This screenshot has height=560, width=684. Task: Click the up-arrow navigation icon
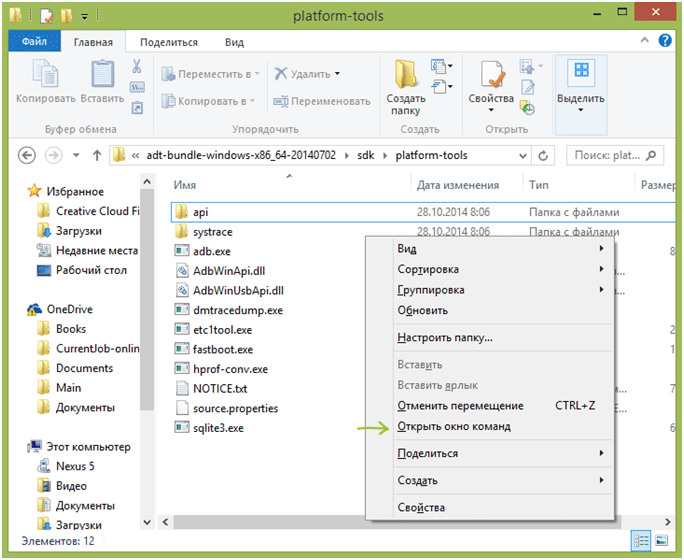click(97, 156)
